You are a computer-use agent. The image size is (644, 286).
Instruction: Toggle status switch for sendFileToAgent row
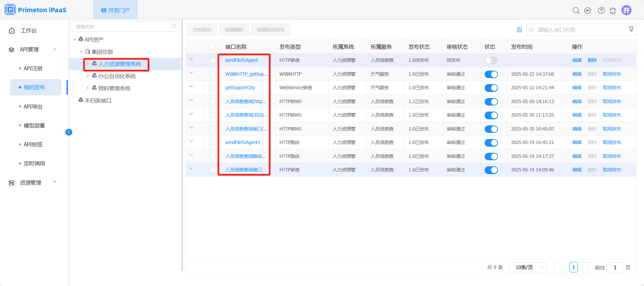click(491, 61)
